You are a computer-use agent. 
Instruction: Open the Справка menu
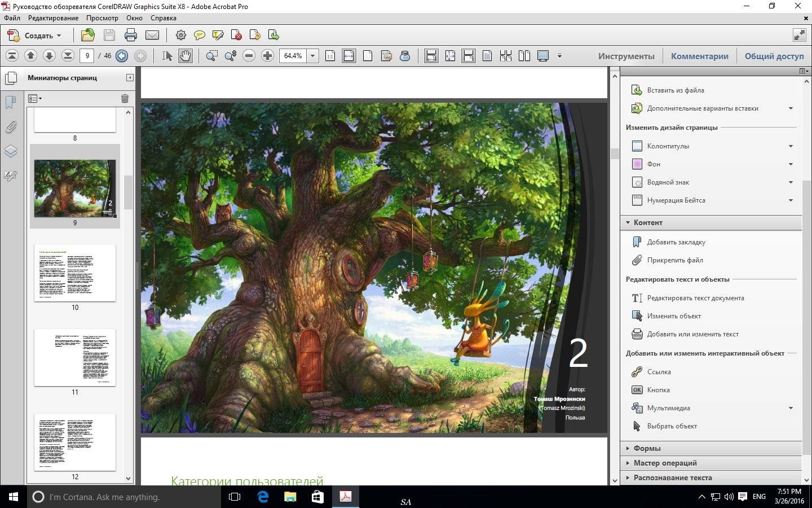pyautogui.click(x=164, y=18)
